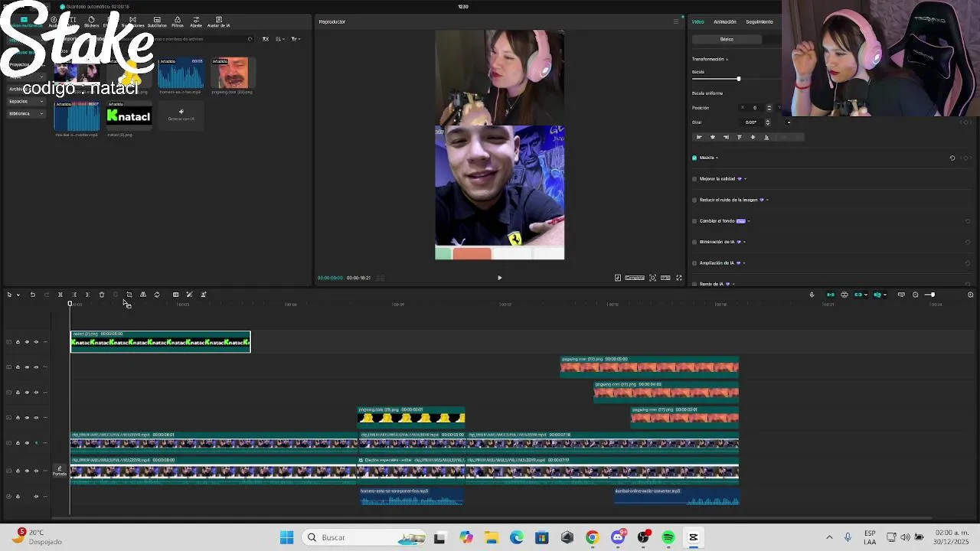Click the Escala slider handle
The image size is (980, 551).
tap(738, 79)
